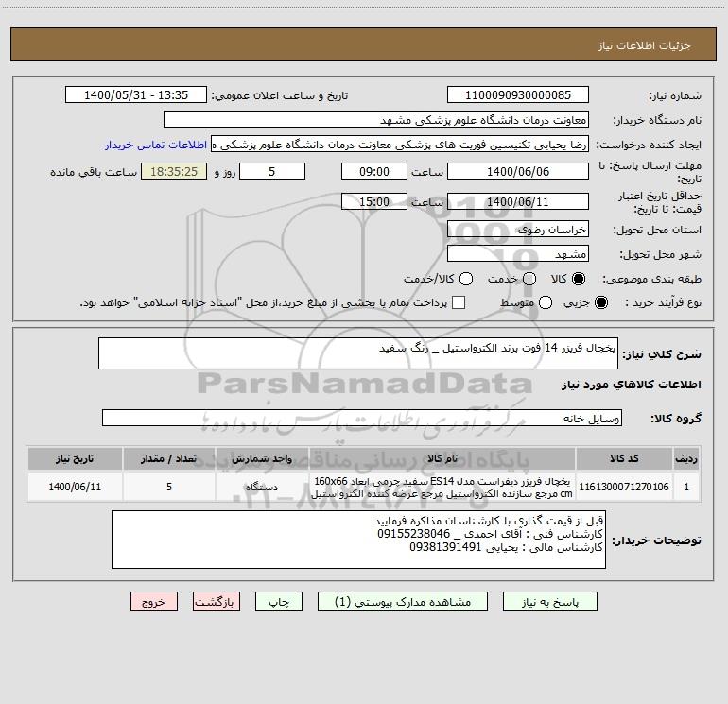Click financial expert phone 09381391491
The height and width of the screenshot is (704, 728).
pos(445,547)
